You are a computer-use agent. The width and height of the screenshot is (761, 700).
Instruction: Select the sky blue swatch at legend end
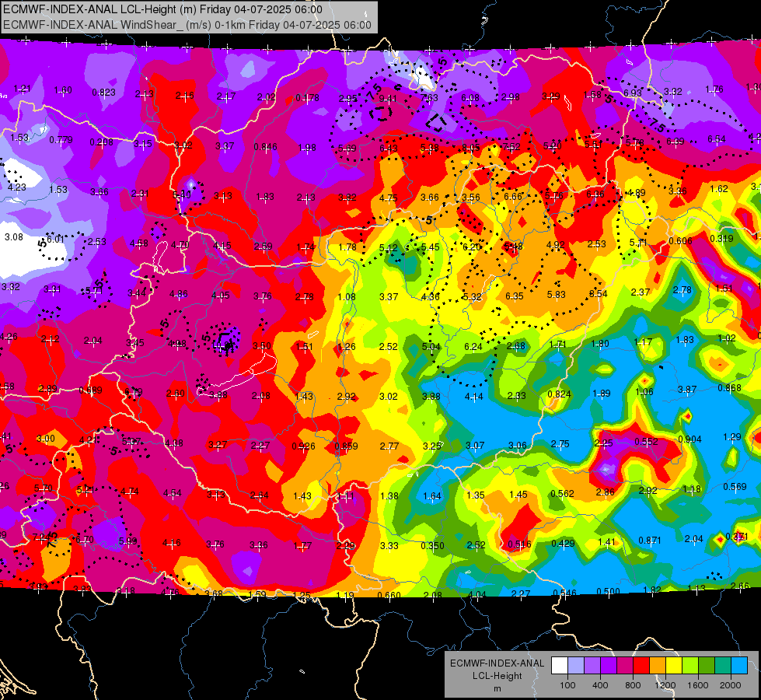[739, 665]
